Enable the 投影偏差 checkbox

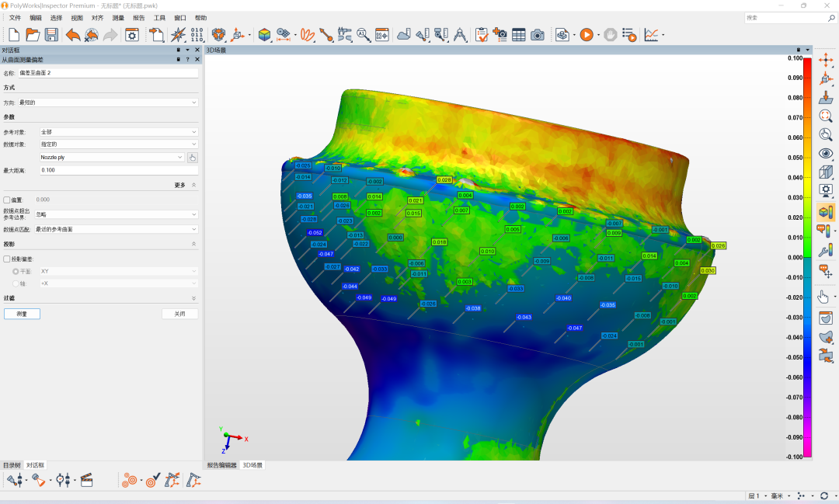8,259
